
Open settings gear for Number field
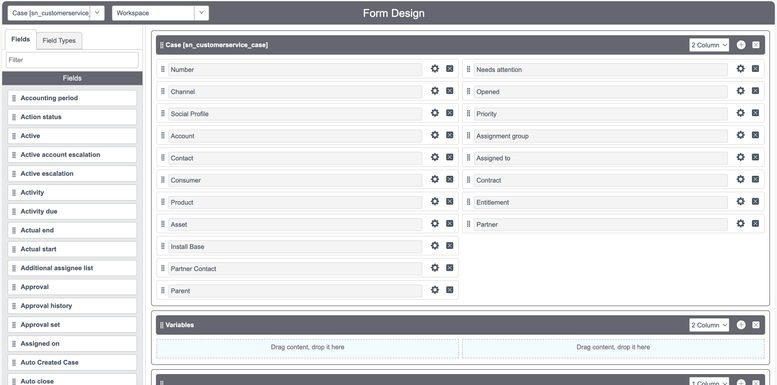pos(435,69)
